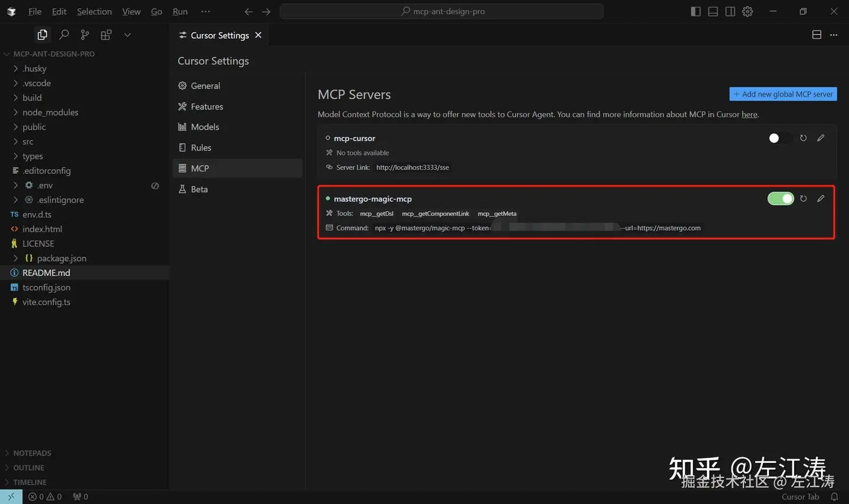Open the Source Control view icon
The image size is (849, 504).
click(x=85, y=35)
